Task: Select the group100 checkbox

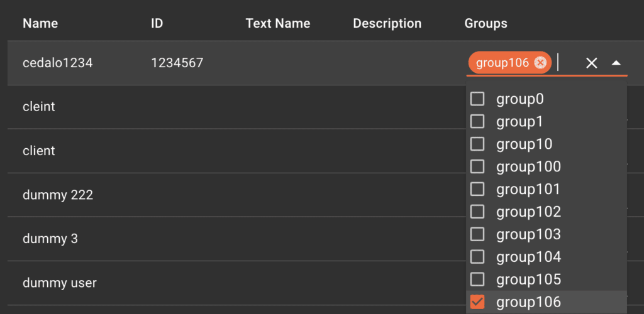Action: point(478,167)
